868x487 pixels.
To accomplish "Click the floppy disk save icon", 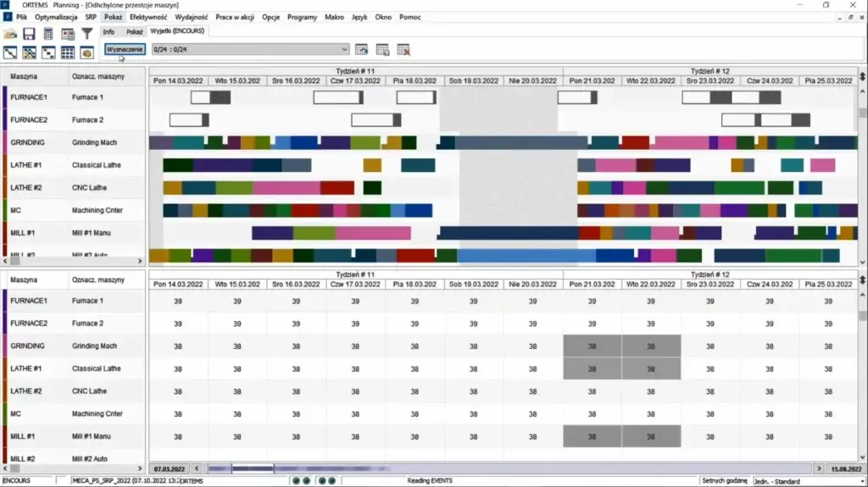I will coord(29,34).
